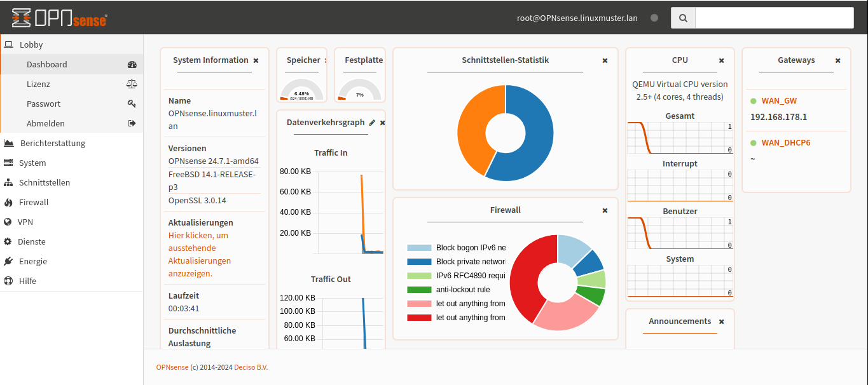This screenshot has height=385, width=868.
Task: Open the WAN_DHCP6 gateway link
Action: point(786,142)
